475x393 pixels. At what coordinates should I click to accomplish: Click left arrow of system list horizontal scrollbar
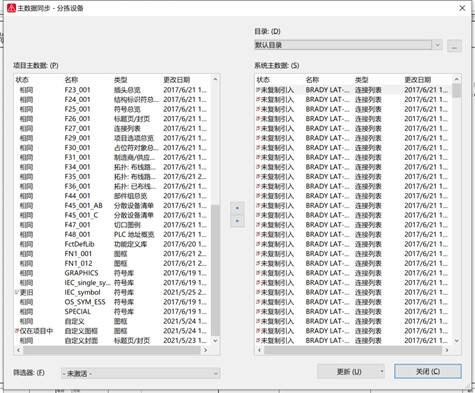click(260, 350)
